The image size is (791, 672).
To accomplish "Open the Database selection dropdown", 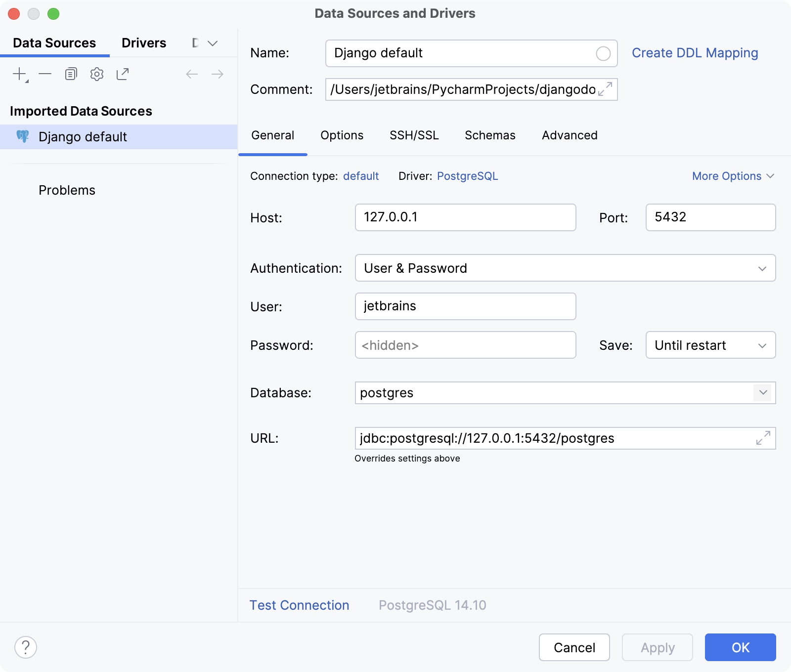I will coord(762,393).
